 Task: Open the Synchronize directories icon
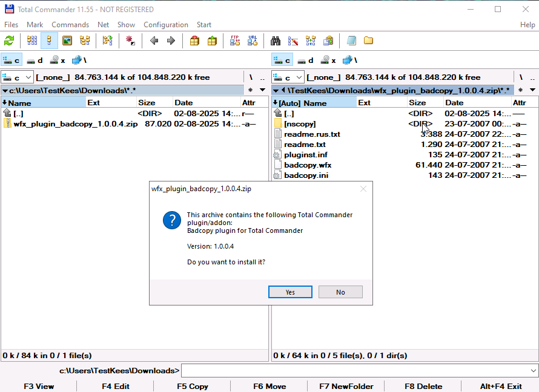[x=311, y=41]
